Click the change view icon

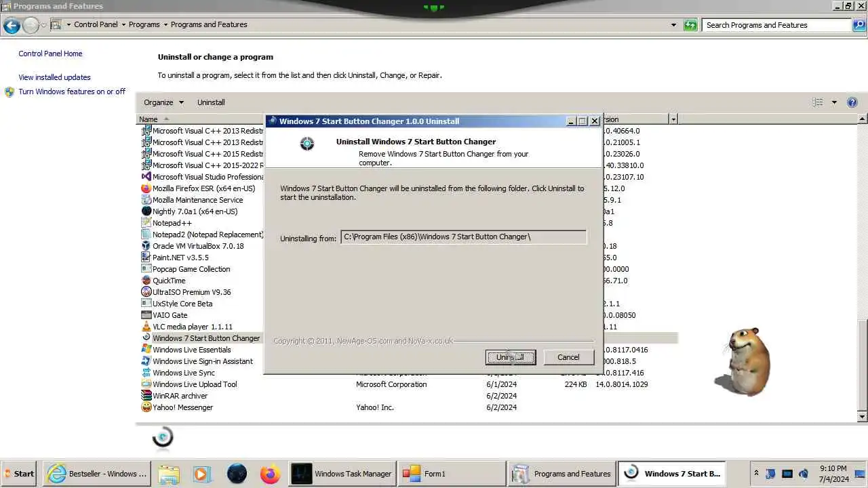(x=818, y=102)
